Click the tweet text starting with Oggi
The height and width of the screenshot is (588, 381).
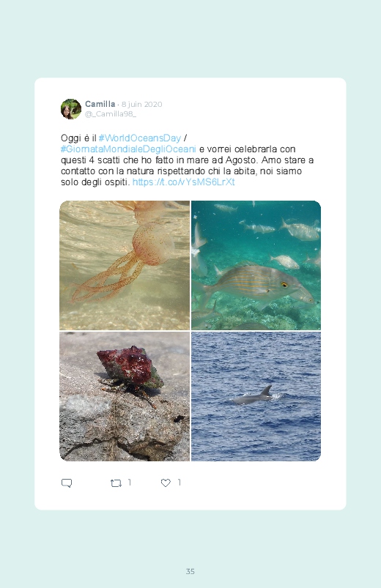pos(188,160)
